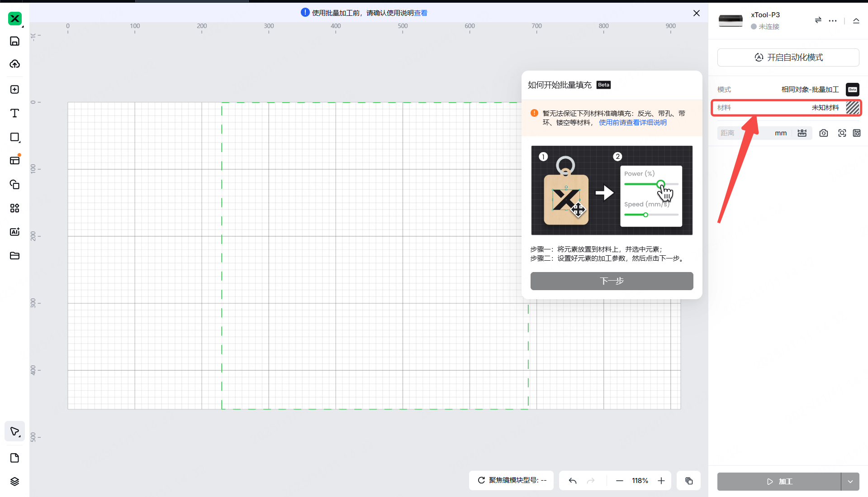868x497 pixels.
Task: Enable automation mode button
Action: point(788,57)
